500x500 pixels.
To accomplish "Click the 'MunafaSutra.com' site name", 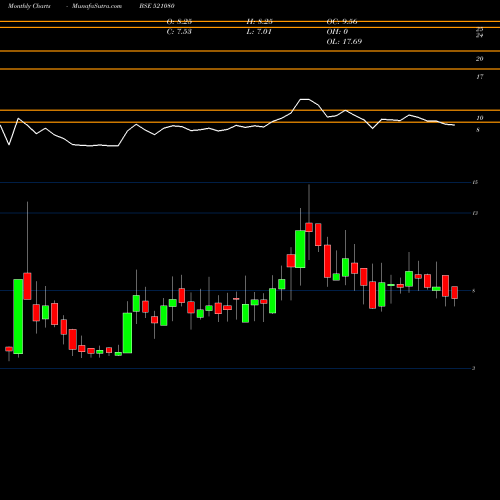I will [x=97, y=6].
